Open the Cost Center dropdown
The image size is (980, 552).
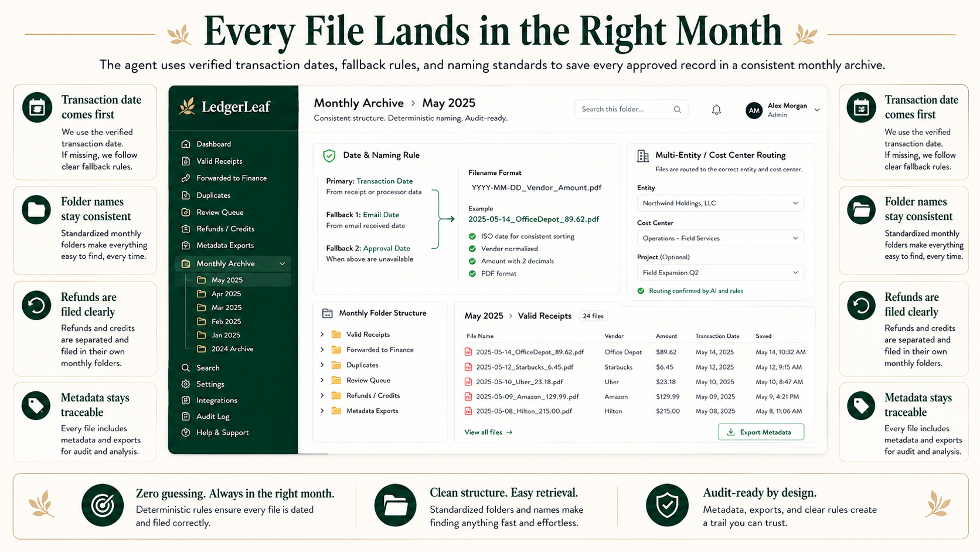click(720, 238)
